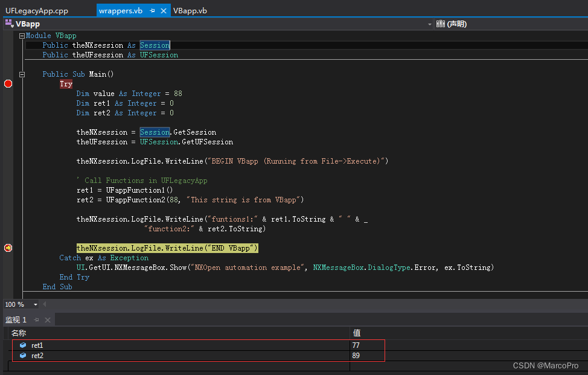
Task: Click the variable icon beside ret1 in Watch
Action: pos(24,345)
